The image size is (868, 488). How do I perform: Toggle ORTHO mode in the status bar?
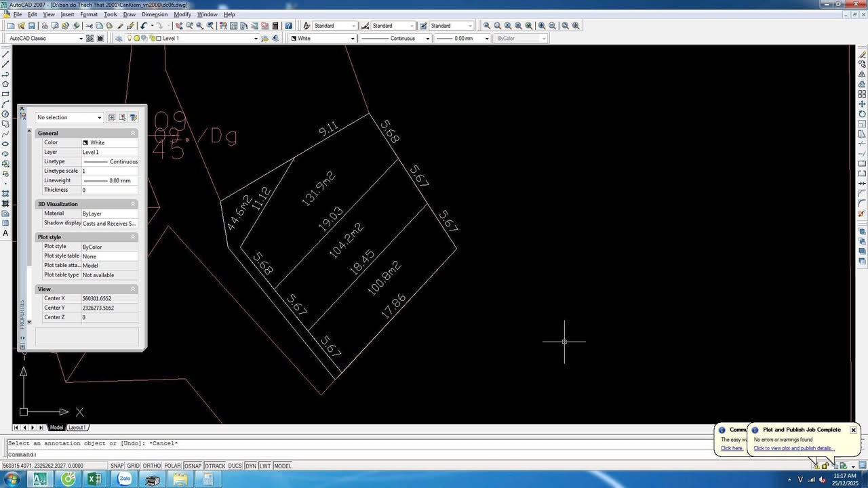point(151,466)
